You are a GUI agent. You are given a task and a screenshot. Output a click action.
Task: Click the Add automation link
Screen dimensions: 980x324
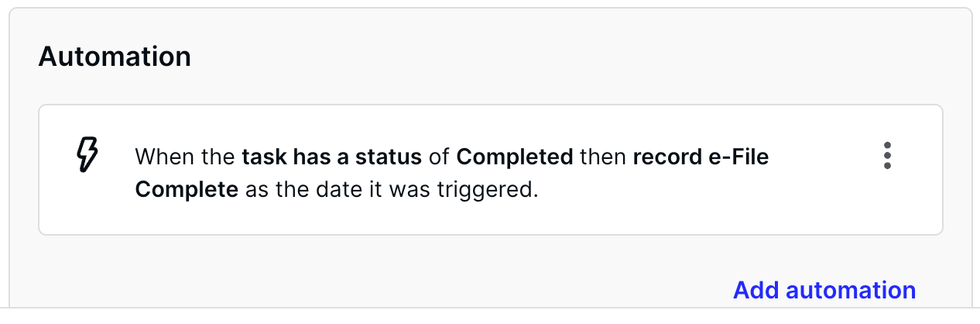click(x=824, y=291)
